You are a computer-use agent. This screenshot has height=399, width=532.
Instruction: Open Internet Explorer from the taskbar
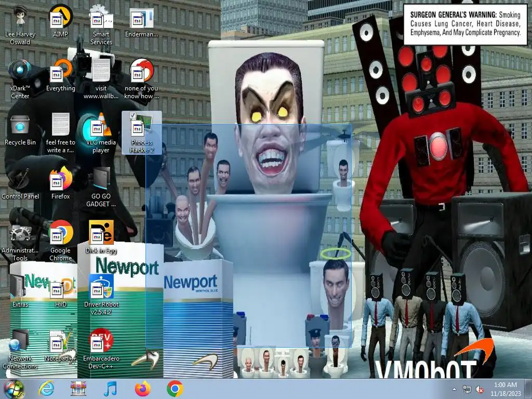coord(46,389)
